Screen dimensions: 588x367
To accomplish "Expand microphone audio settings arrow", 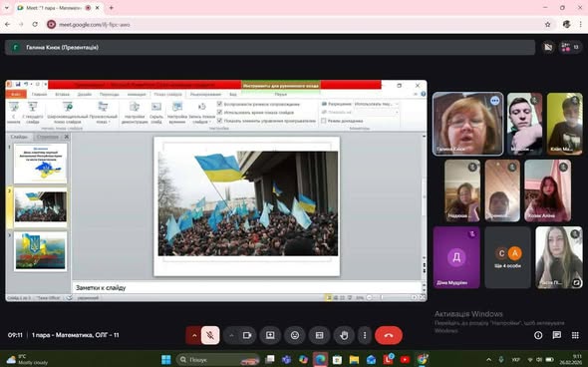I will click(x=194, y=335).
